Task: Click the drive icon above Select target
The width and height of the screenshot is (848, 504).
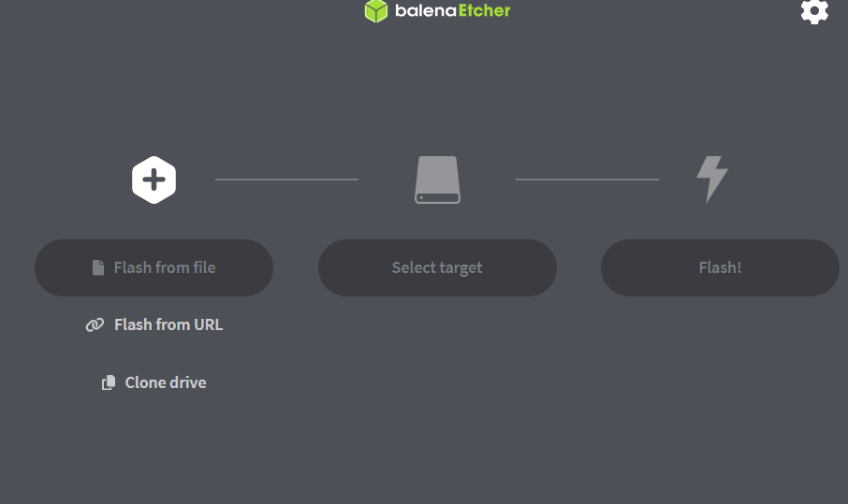Action: pos(437,180)
